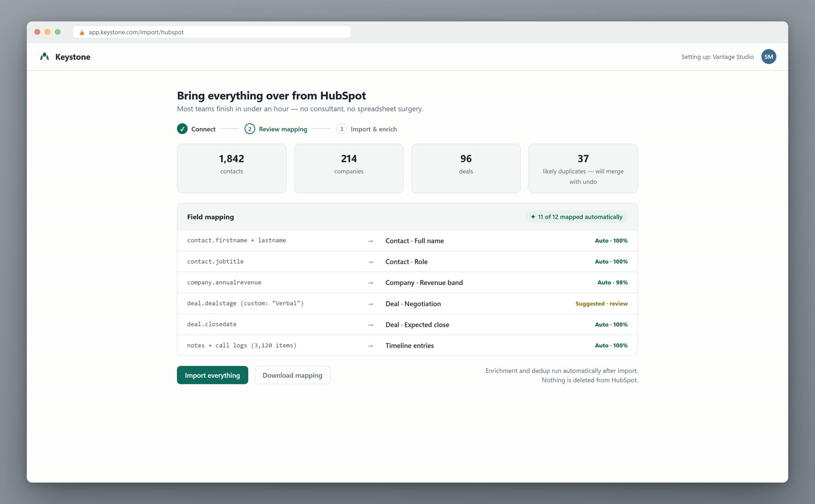Screen dimensions: 815x504
Task: Click Auto · 100% in Expected close row
Action: [611, 325]
